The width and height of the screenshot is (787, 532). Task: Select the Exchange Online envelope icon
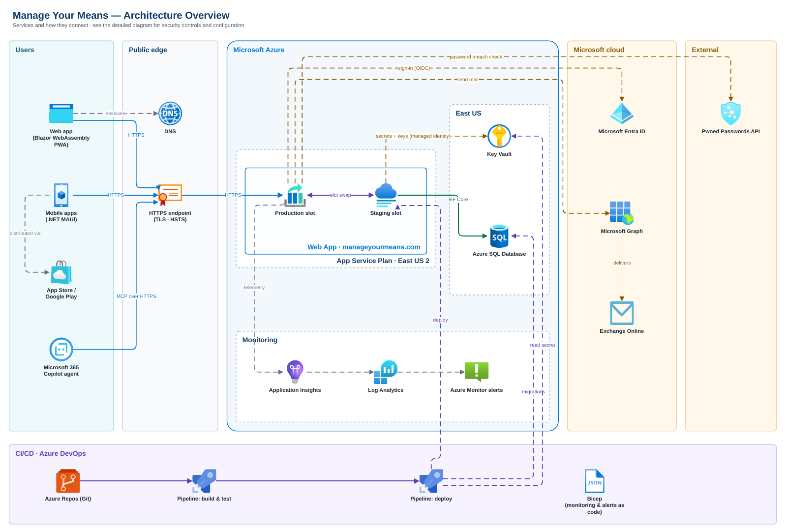pos(622,313)
